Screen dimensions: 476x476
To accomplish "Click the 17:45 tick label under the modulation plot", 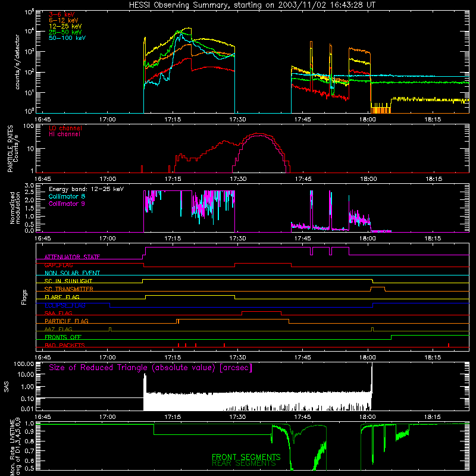I will tap(303, 239).
